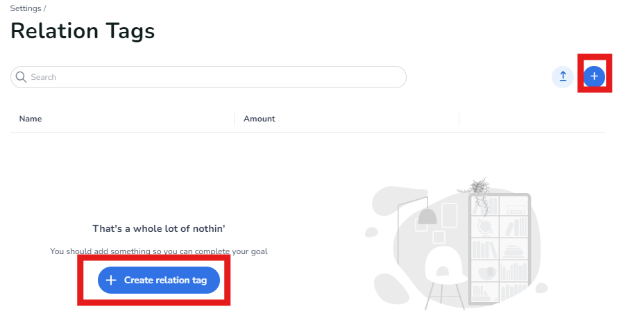Click the plus icon inside Create relation tag
Image resolution: width=644 pixels, height=327 pixels.
(x=111, y=280)
